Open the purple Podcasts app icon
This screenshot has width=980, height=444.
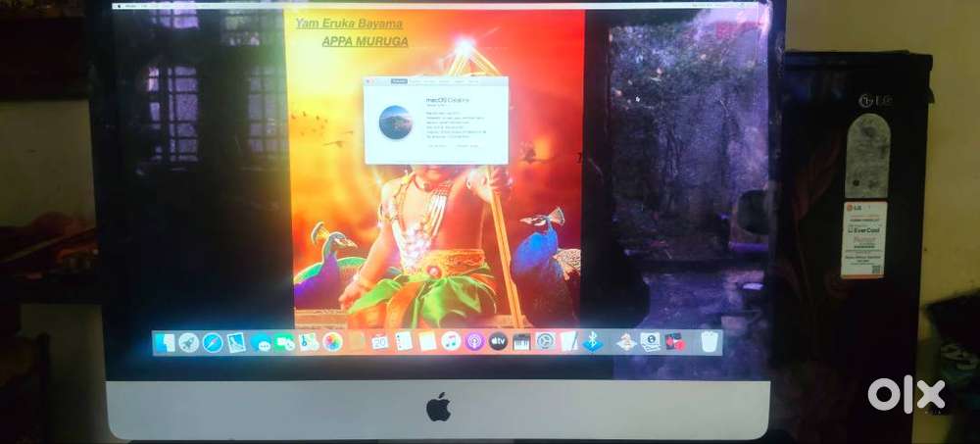(x=474, y=342)
